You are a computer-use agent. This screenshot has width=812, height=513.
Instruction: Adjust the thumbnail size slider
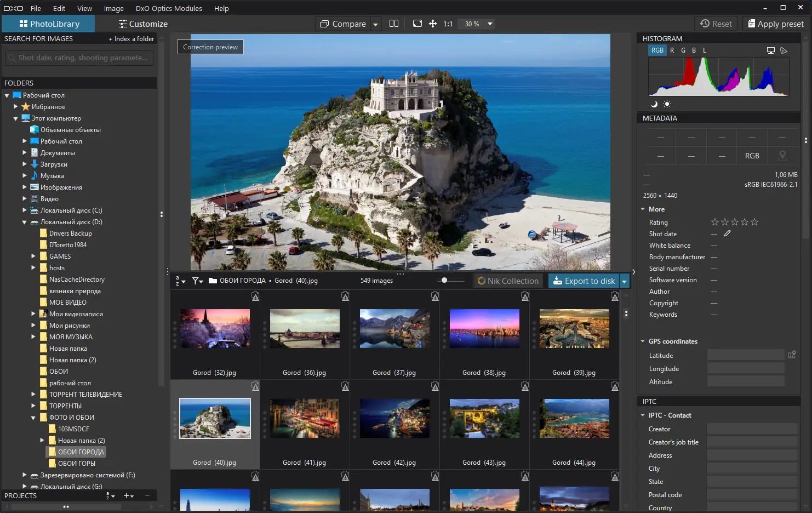[x=444, y=280]
